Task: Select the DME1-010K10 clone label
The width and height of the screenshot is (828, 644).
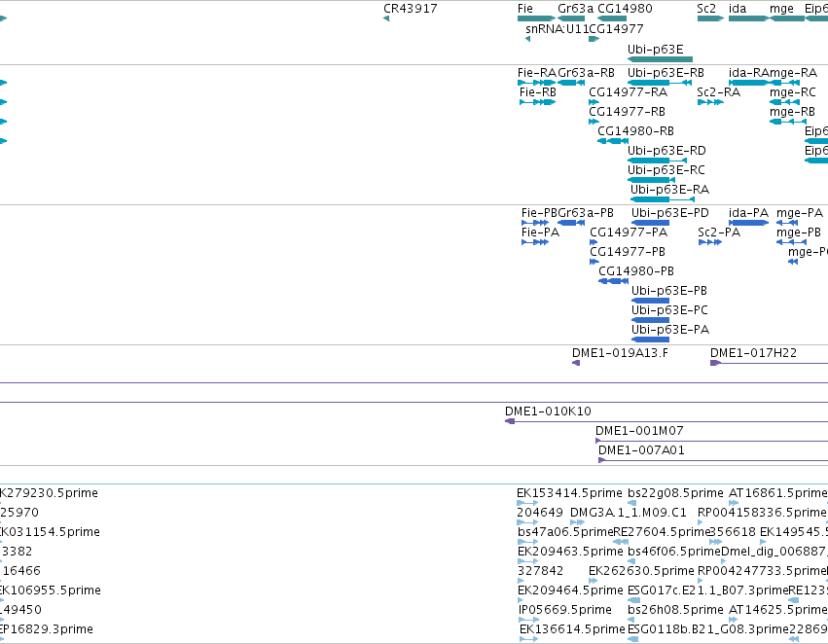Action: (x=548, y=411)
